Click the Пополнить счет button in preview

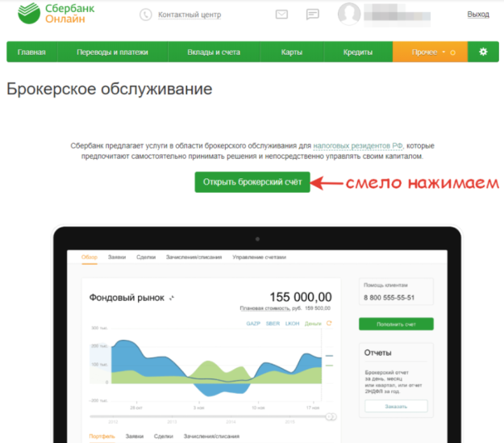(x=396, y=324)
